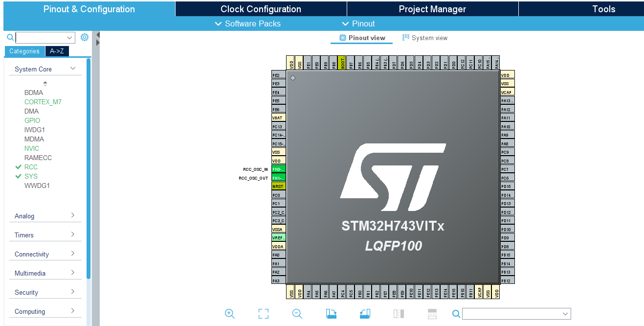This screenshot has height=326, width=644.
Task: Click the VBAT pin
Action: click(279, 118)
